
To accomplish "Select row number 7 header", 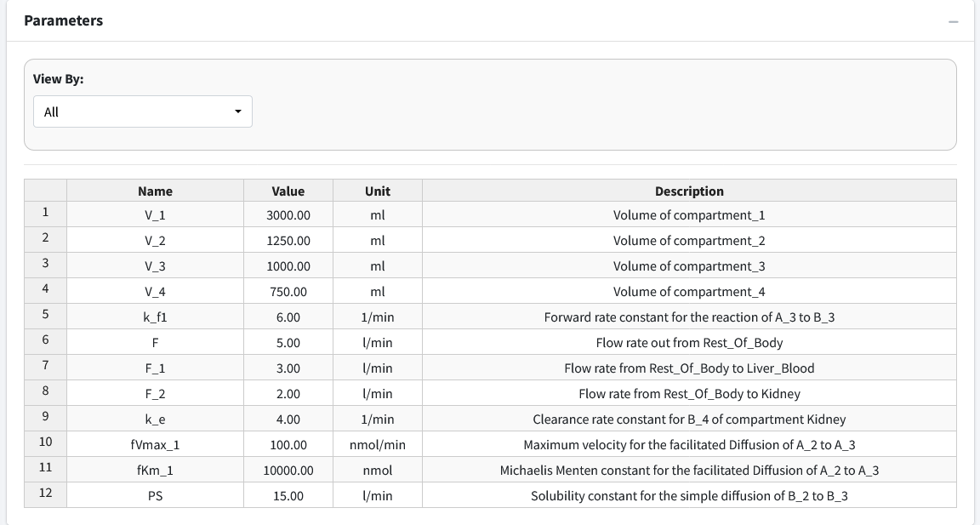I will [x=46, y=366].
